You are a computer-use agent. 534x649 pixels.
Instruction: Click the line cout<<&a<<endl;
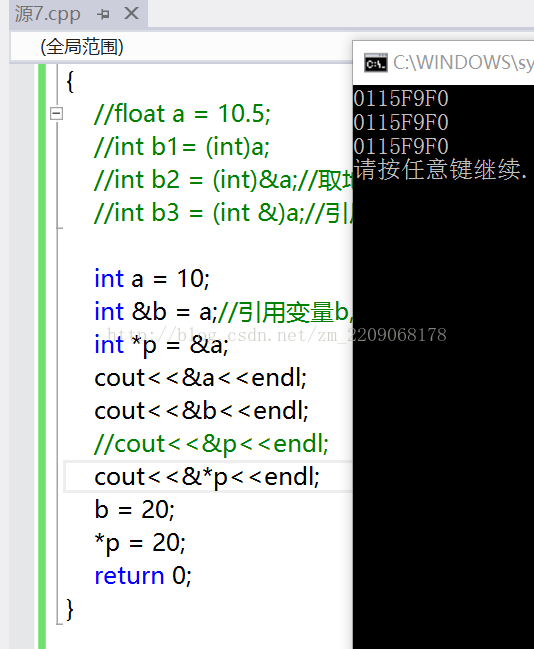(200, 378)
